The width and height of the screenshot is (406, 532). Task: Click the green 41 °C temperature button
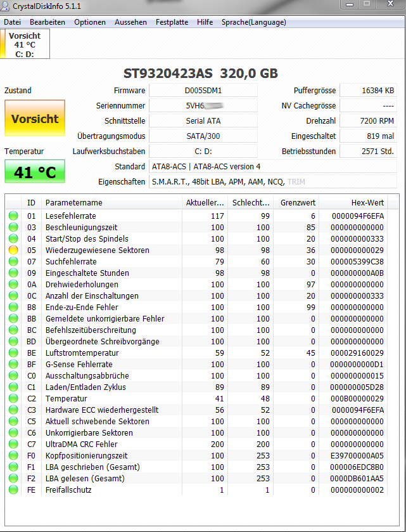(35, 172)
